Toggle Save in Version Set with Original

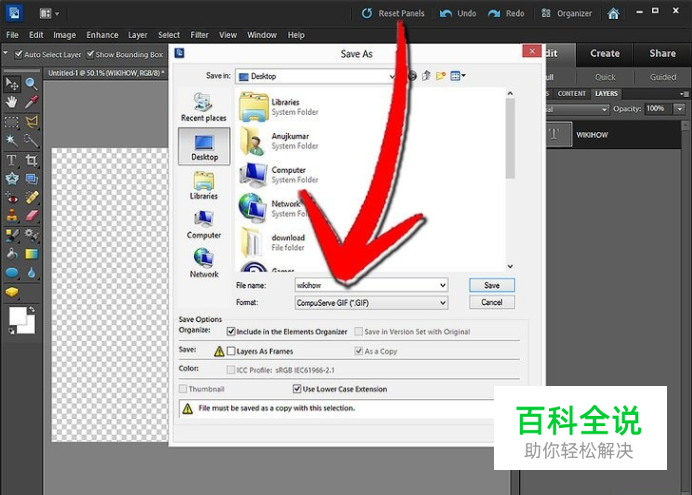pos(358,331)
